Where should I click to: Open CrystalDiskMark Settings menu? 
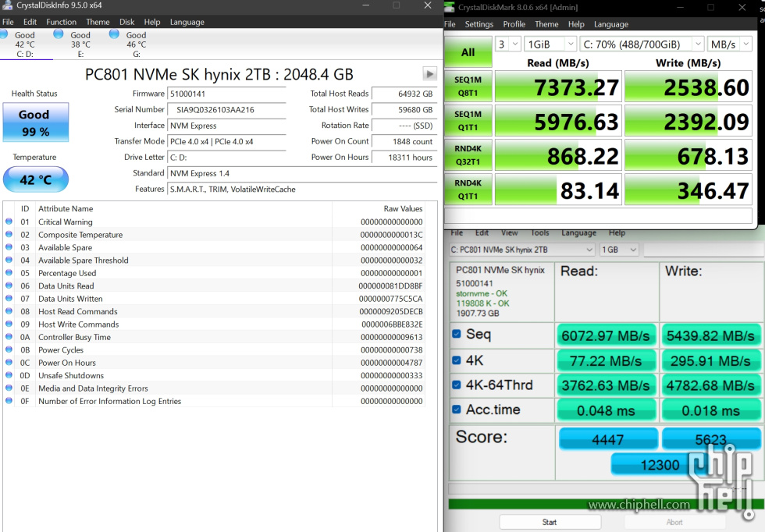(x=479, y=24)
